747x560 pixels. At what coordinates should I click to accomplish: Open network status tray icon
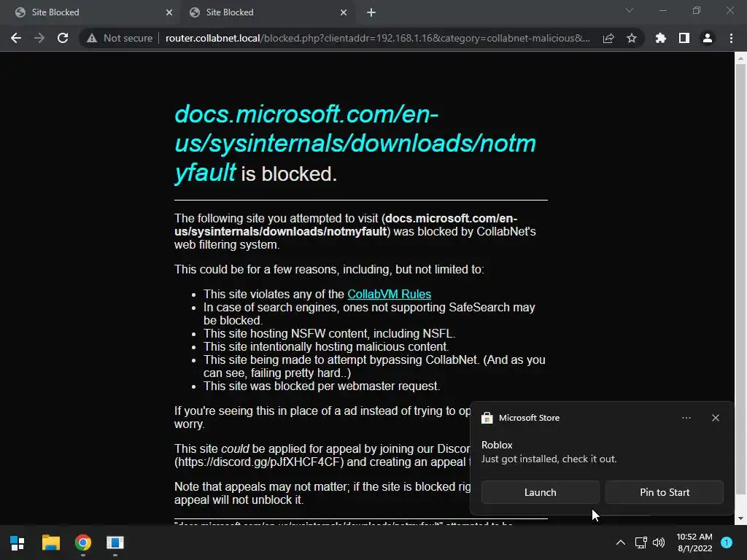[x=640, y=542]
